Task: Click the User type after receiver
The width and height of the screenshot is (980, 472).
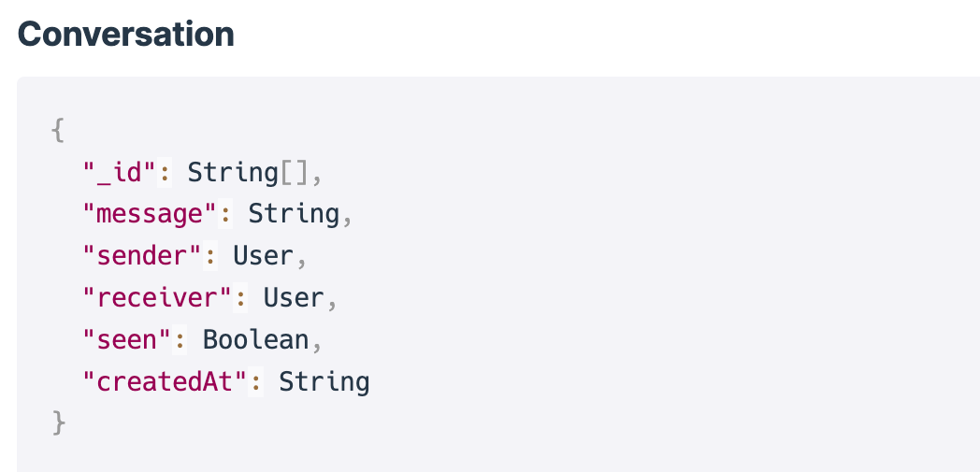Action: coord(294,298)
